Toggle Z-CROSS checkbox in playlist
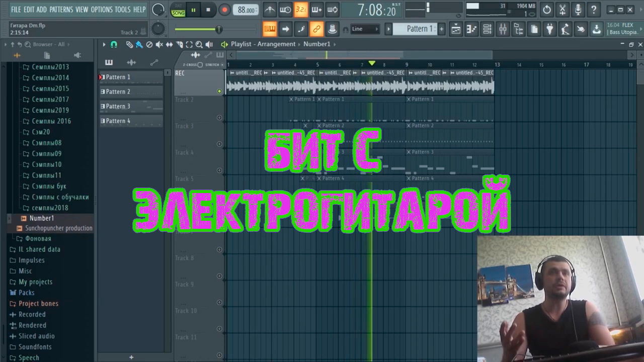644x362 pixels. click(x=200, y=65)
